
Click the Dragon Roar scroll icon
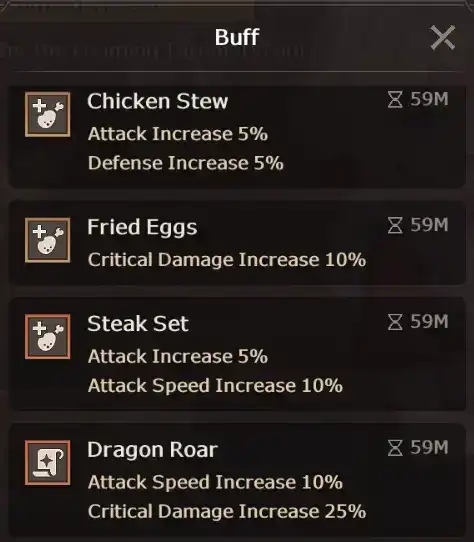[x=48, y=462]
